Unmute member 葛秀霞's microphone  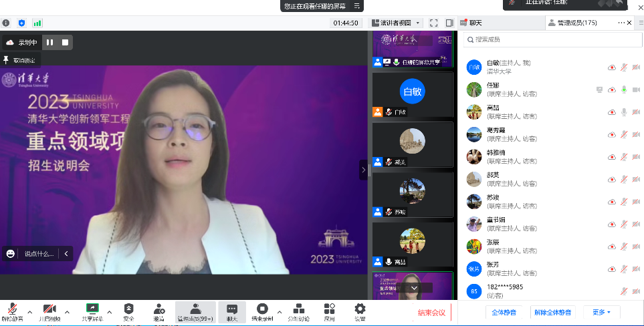coord(624,134)
